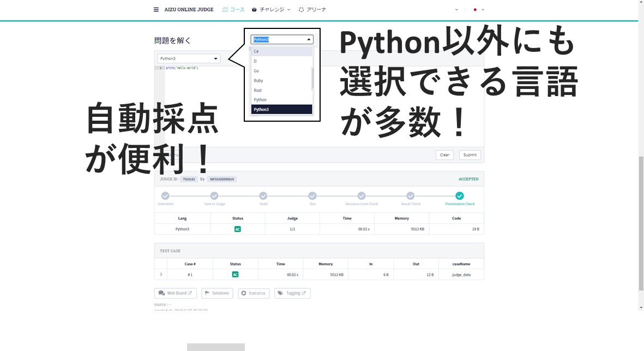Clear the code editor with Clear button
This screenshot has height=351, width=644.
pyautogui.click(x=444, y=155)
